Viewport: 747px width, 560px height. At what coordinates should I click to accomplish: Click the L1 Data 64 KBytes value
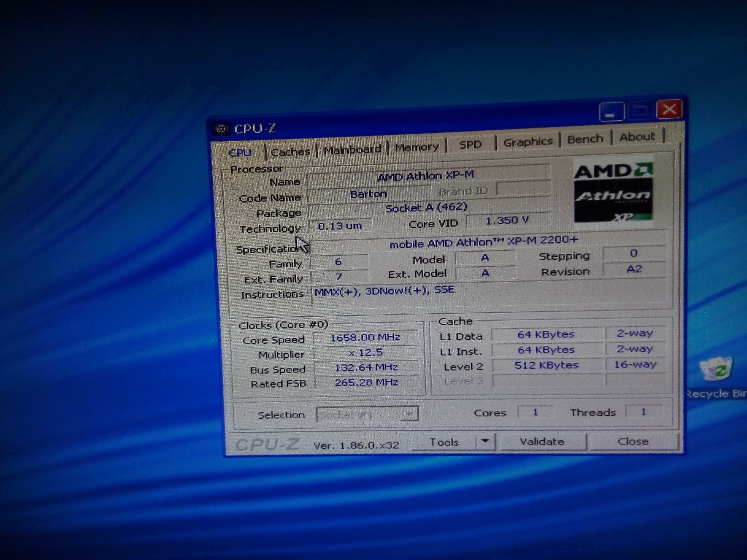pos(547,334)
